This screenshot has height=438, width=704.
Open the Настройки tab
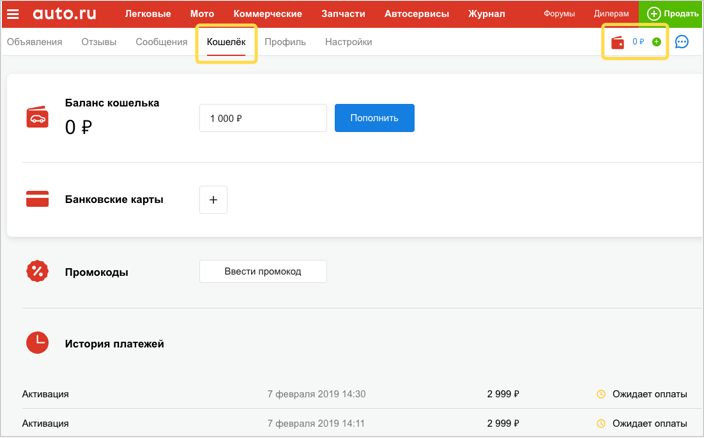pyautogui.click(x=348, y=42)
